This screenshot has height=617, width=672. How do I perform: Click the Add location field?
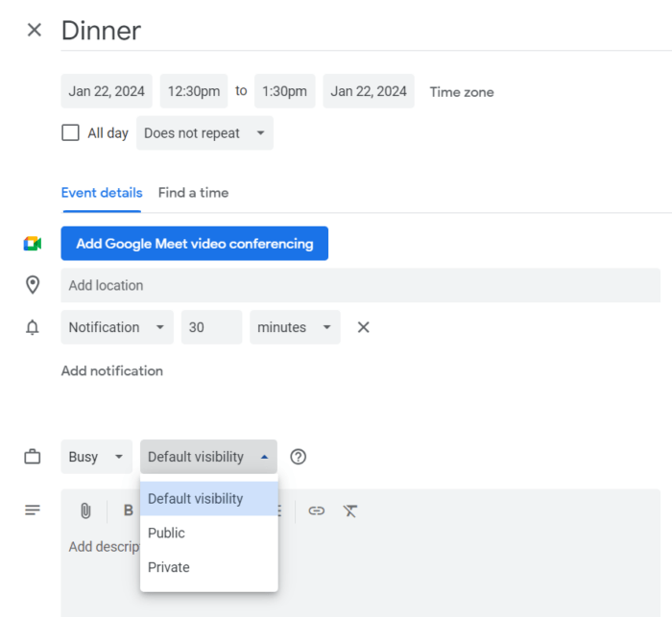click(360, 285)
